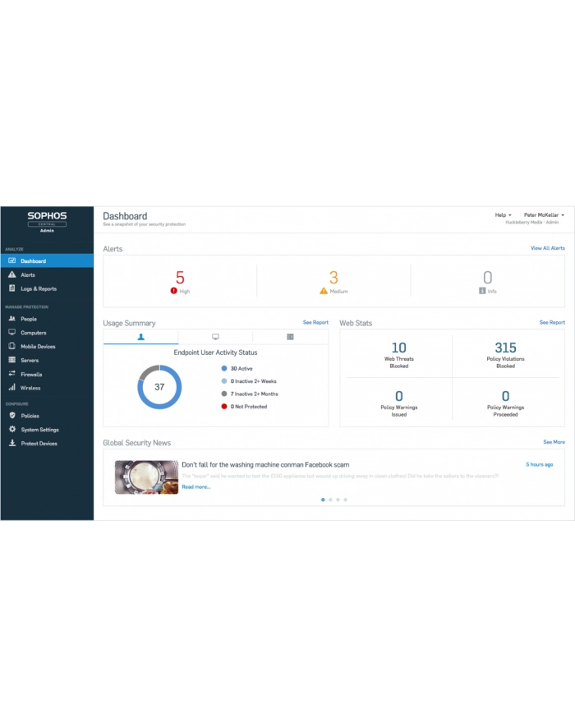575x728 pixels.
Task: Select the second news carousel dot
Action: (x=330, y=500)
